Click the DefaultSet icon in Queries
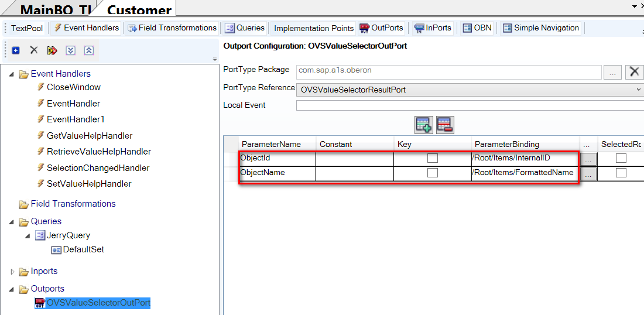 coord(56,249)
